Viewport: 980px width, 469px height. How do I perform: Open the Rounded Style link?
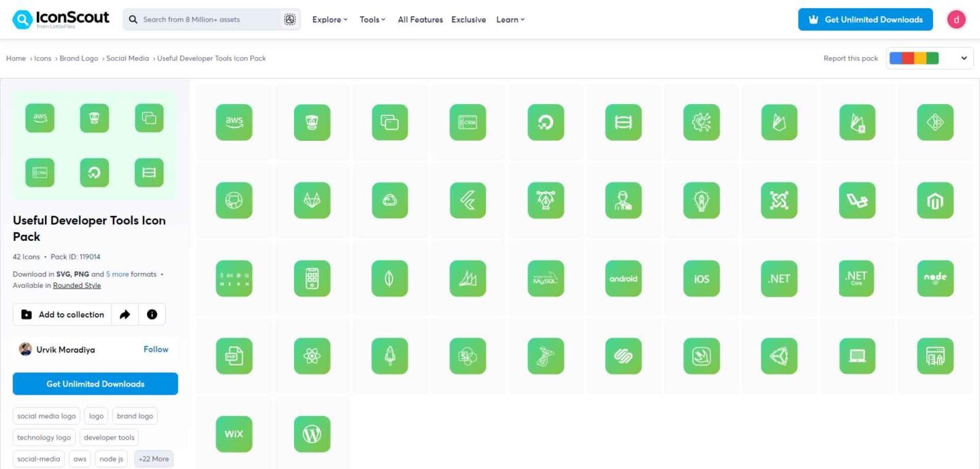(77, 286)
